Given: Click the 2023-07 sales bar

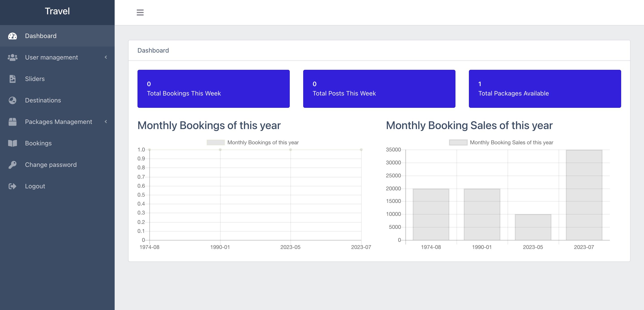Looking at the screenshot, I should [584, 195].
